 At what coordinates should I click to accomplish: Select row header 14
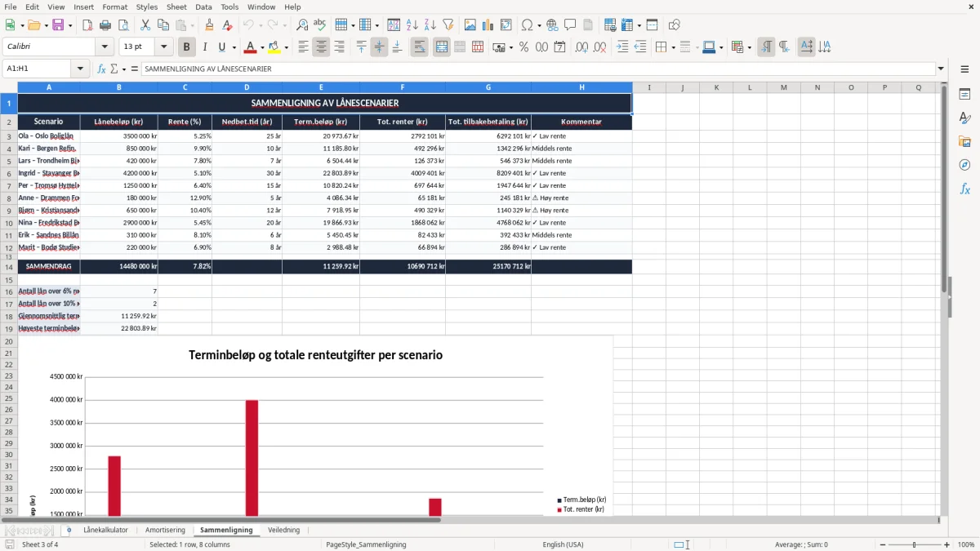[8, 267]
